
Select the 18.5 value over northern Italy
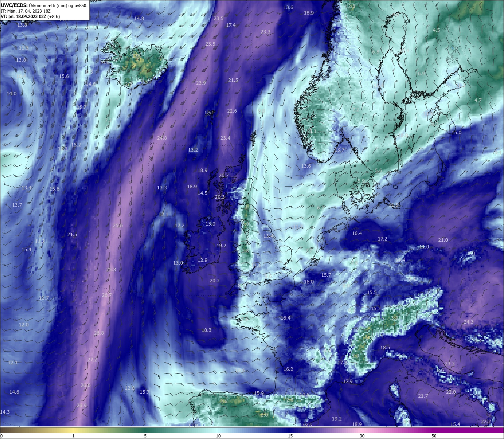[385, 347]
